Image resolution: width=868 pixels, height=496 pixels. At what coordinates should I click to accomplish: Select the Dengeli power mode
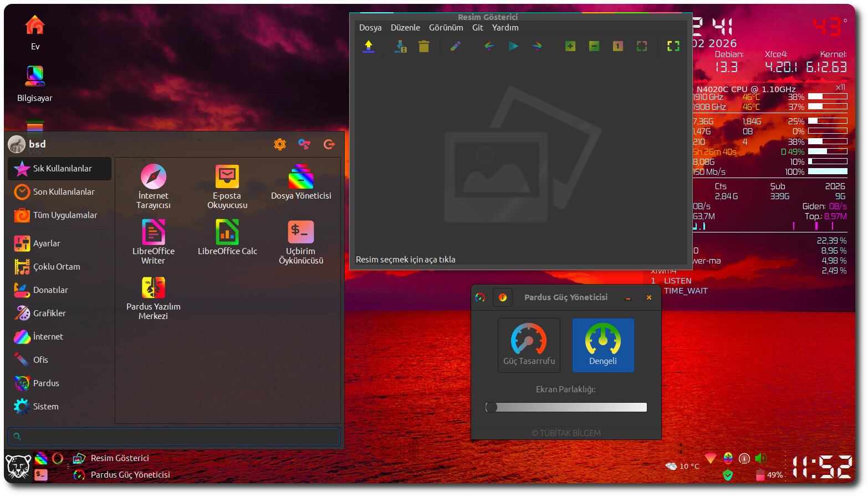603,345
